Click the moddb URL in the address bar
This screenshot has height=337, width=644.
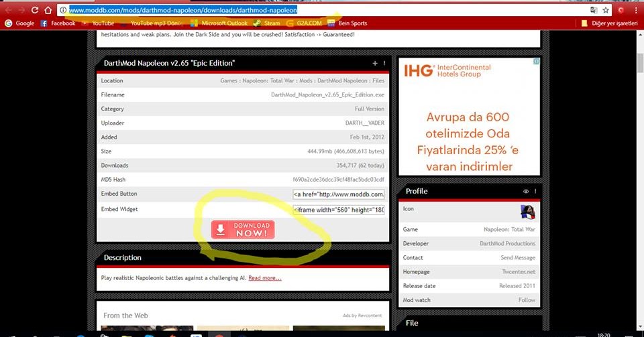point(182,10)
